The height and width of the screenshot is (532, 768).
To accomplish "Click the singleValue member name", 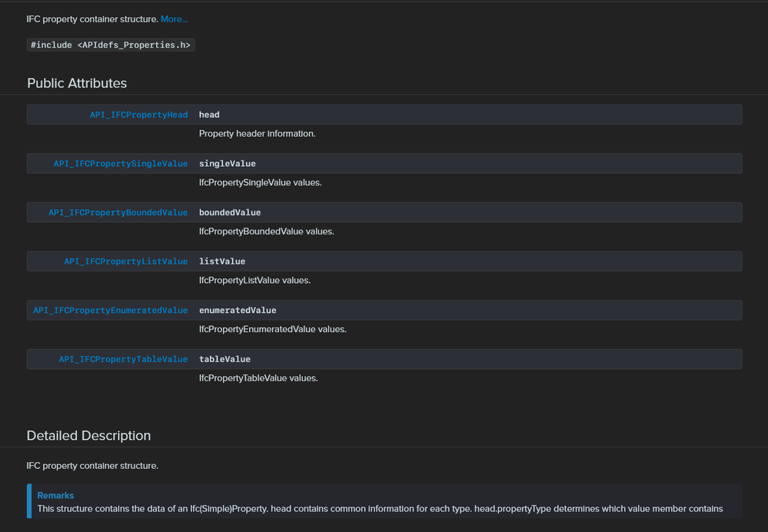I will point(228,164).
